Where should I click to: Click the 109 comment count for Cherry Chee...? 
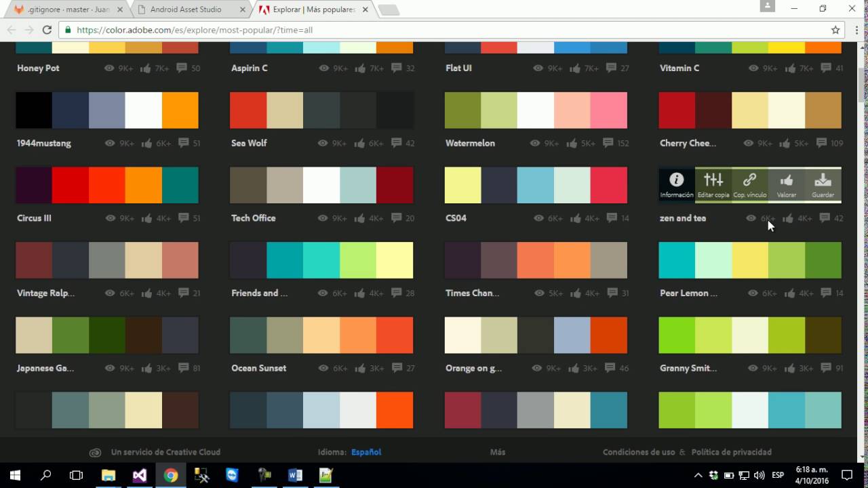click(837, 144)
